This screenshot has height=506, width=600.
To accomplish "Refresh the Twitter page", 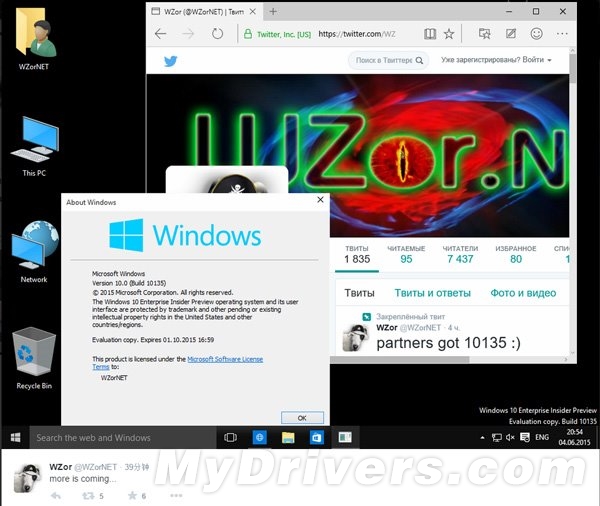I will pos(217,34).
